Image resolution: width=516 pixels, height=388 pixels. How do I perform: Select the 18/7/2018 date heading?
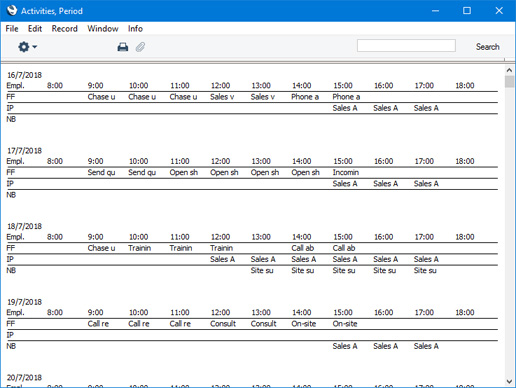click(x=25, y=226)
